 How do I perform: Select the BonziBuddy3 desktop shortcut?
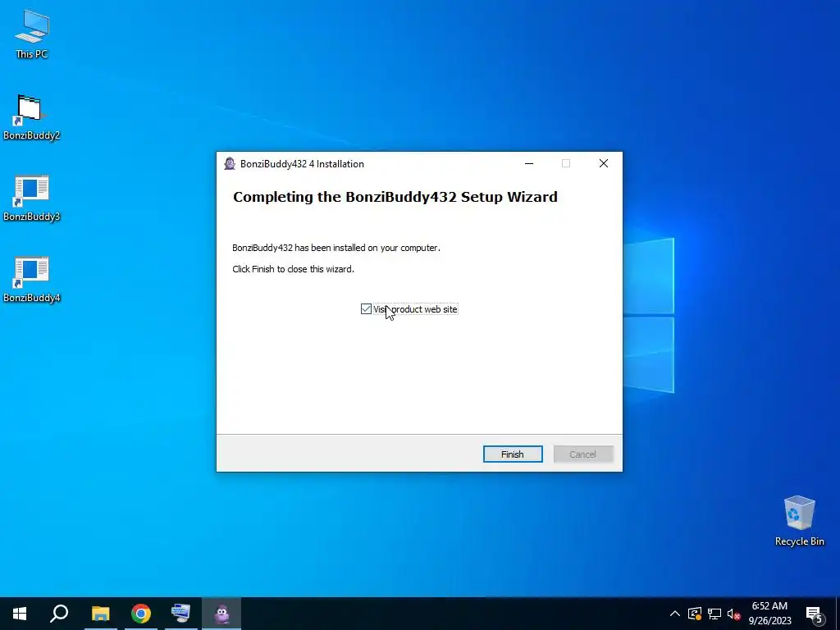32,199
